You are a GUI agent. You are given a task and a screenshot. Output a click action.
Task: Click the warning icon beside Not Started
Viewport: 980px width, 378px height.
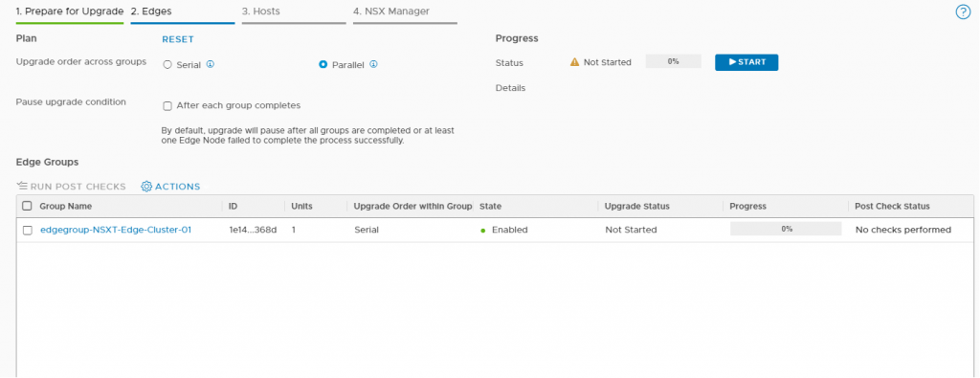(x=575, y=62)
